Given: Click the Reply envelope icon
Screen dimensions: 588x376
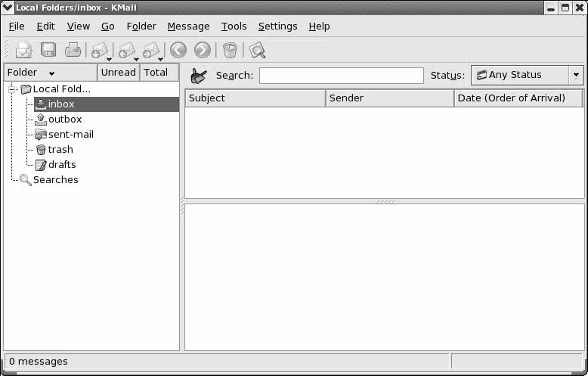Looking at the screenshot, I should tap(126, 50).
